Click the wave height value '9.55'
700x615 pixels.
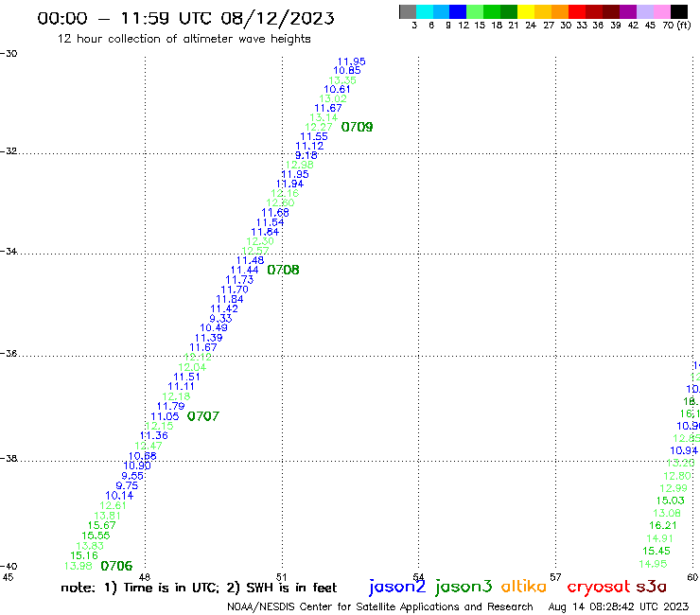click(132, 476)
